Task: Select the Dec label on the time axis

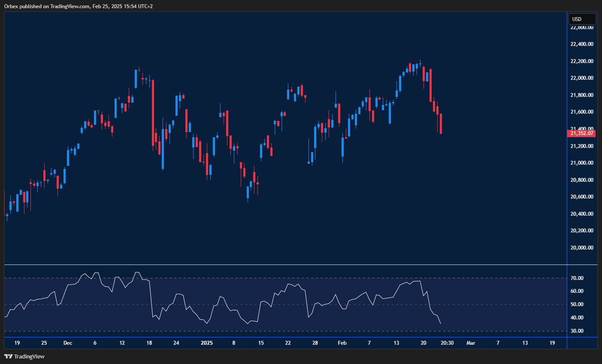Action: tap(67, 343)
